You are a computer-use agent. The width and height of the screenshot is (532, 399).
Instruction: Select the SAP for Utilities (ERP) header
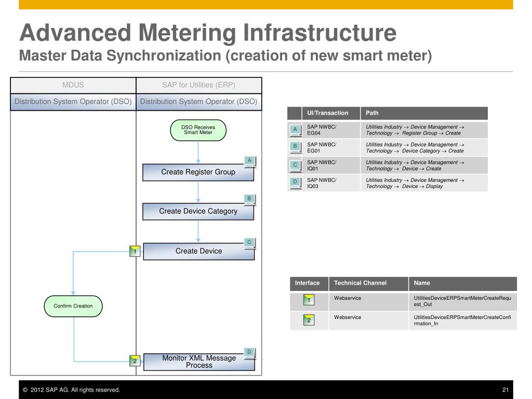click(198, 85)
